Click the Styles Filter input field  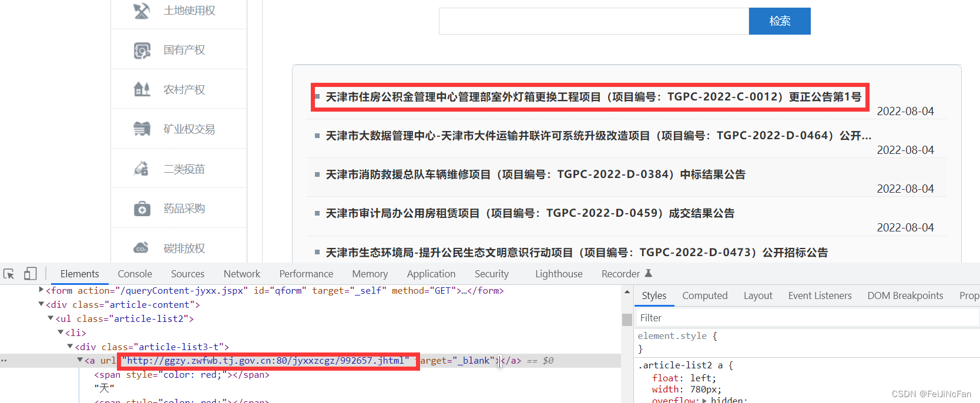(x=807, y=318)
